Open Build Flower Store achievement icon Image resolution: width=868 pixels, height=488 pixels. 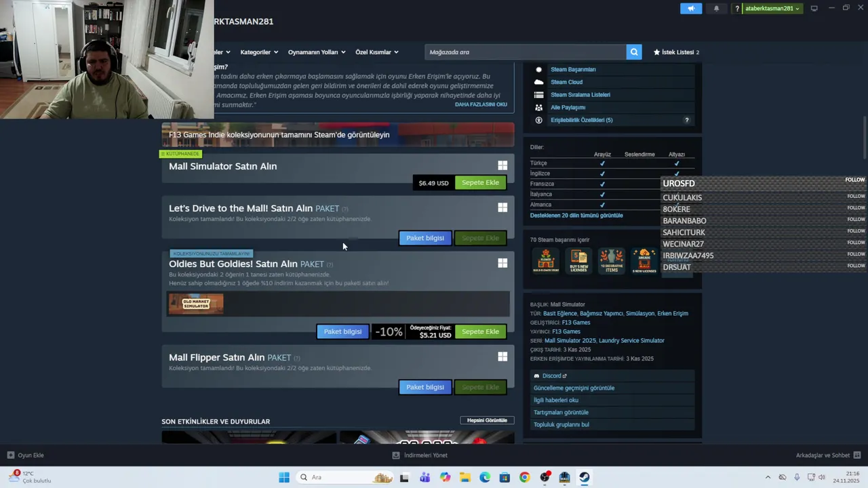coord(545,260)
